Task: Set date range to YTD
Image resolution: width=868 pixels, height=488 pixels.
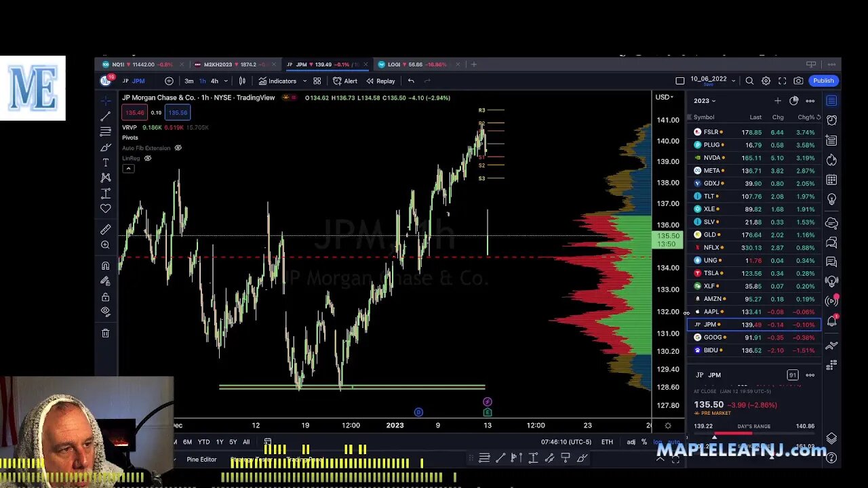Action: click(x=203, y=442)
